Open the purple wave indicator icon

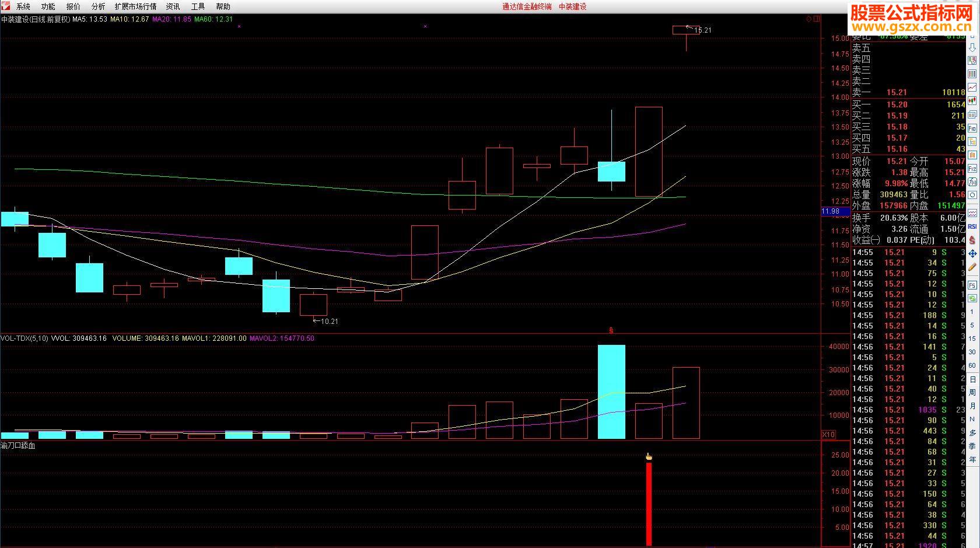[x=972, y=213]
